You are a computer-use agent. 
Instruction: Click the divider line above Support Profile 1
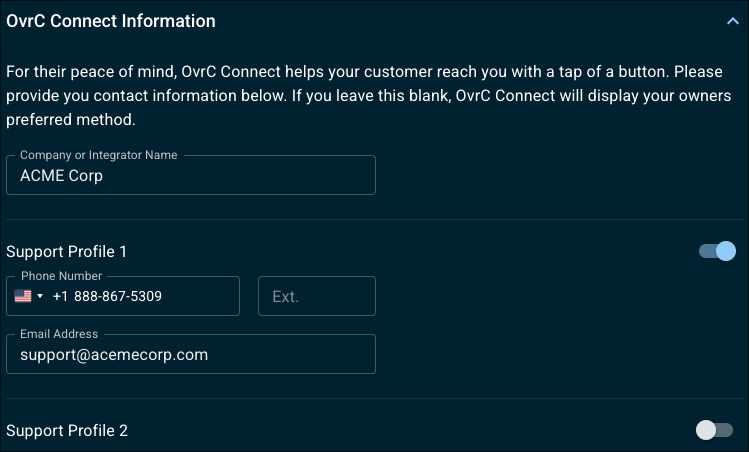coord(375,219)
